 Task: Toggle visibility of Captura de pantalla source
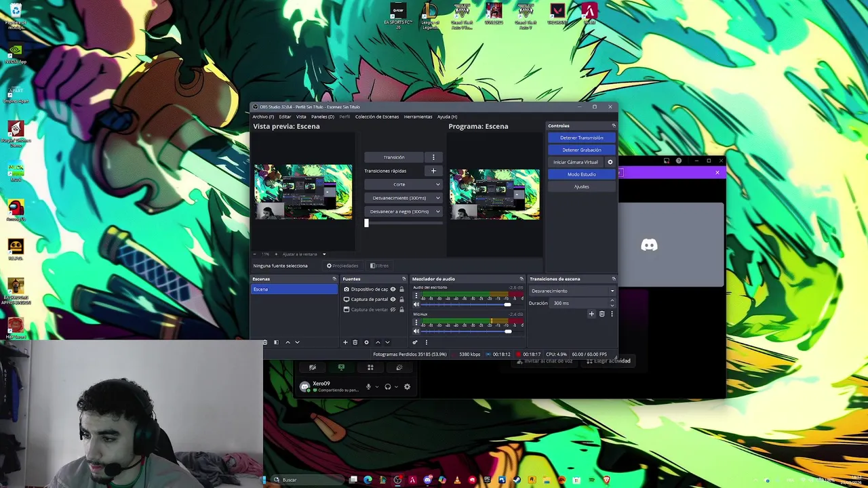(x=393, y=300)
